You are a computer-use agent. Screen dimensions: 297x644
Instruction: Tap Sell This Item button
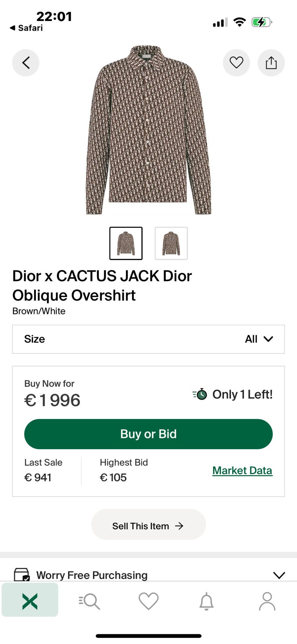(148, 526)
